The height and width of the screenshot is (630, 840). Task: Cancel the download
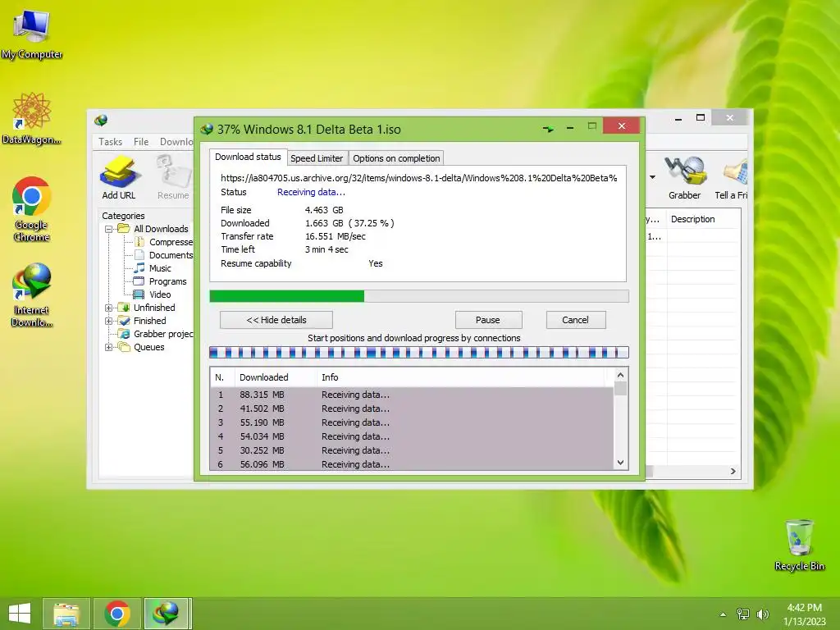(575, 320)
